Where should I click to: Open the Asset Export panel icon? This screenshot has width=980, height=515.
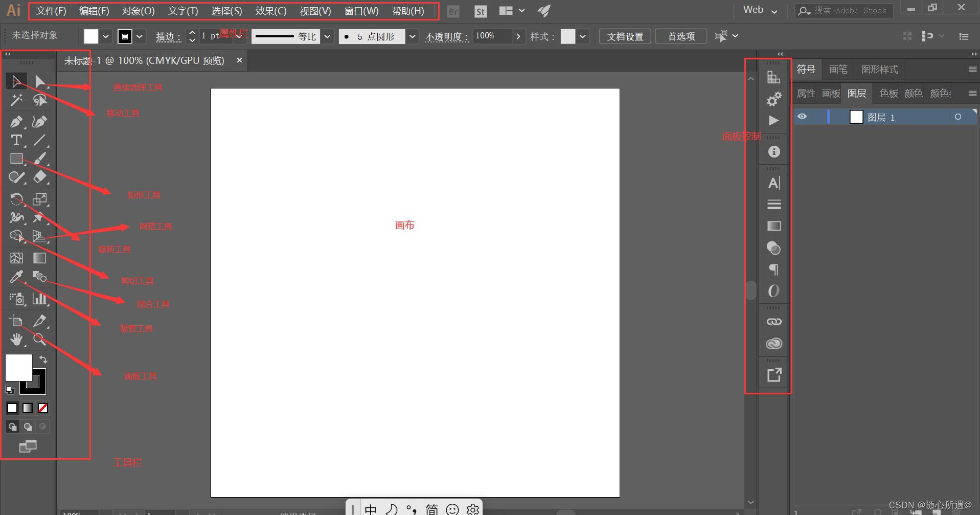point(774,375)
